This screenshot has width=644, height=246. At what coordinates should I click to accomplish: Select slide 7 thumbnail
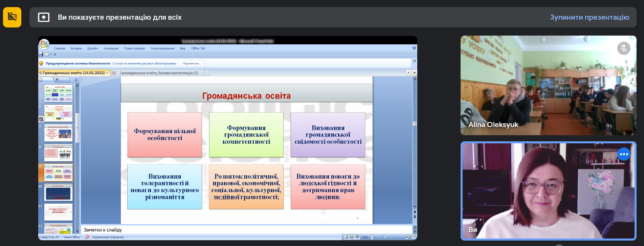[x=59, y=133]
